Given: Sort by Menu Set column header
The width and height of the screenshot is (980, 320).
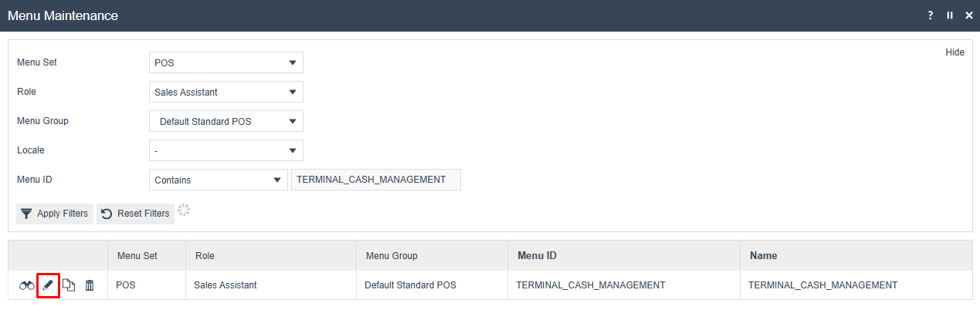Looking at the screenshot, I should pyautogui.click(x=147, y=255).
